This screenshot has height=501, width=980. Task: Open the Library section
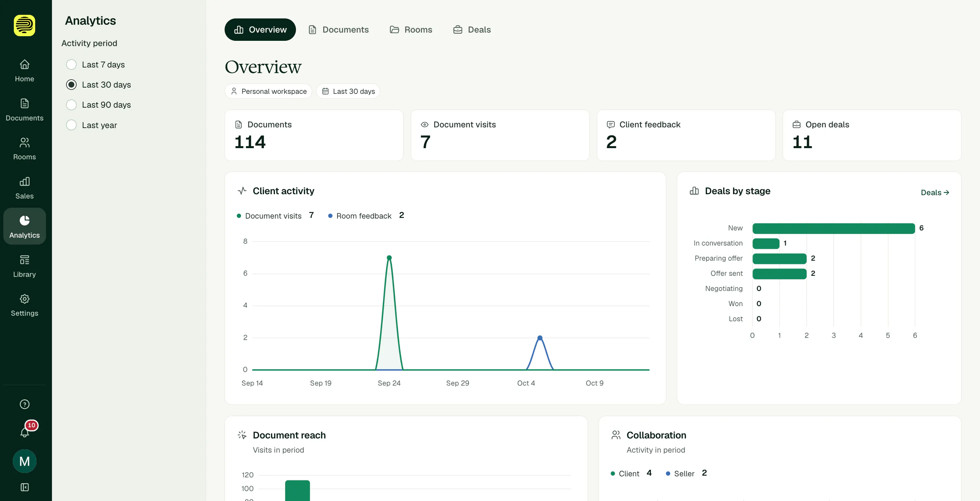click(24, 266)
